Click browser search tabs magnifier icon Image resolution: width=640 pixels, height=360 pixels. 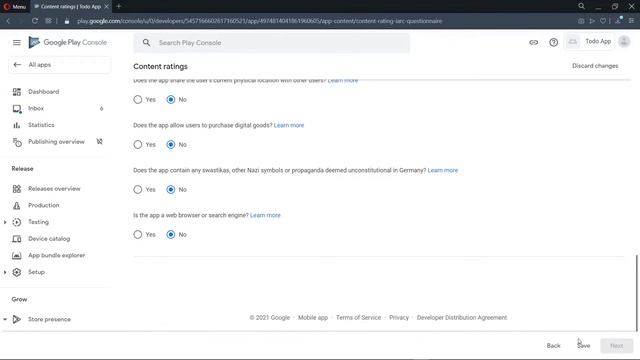click(582, 6)
